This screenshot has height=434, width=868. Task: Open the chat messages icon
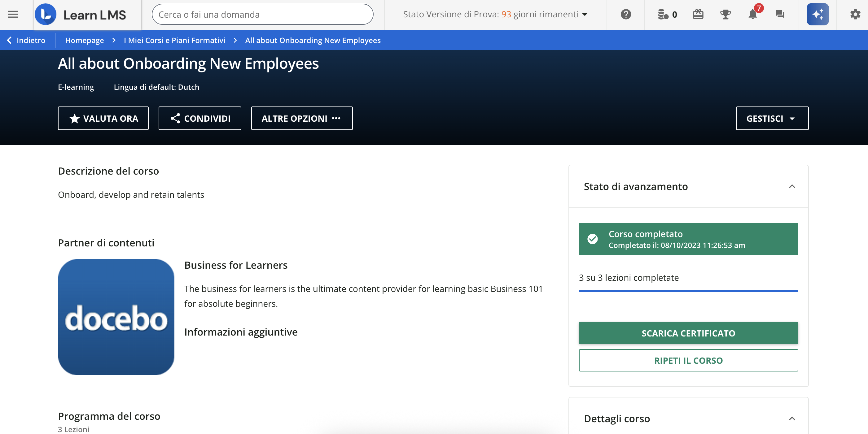[780, 14]
